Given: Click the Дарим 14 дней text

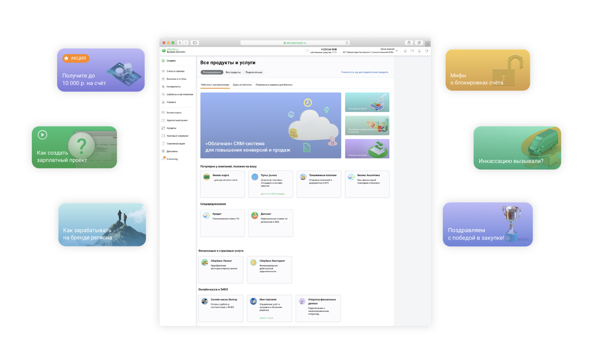Looking at the screenshot, I should 266,318.
